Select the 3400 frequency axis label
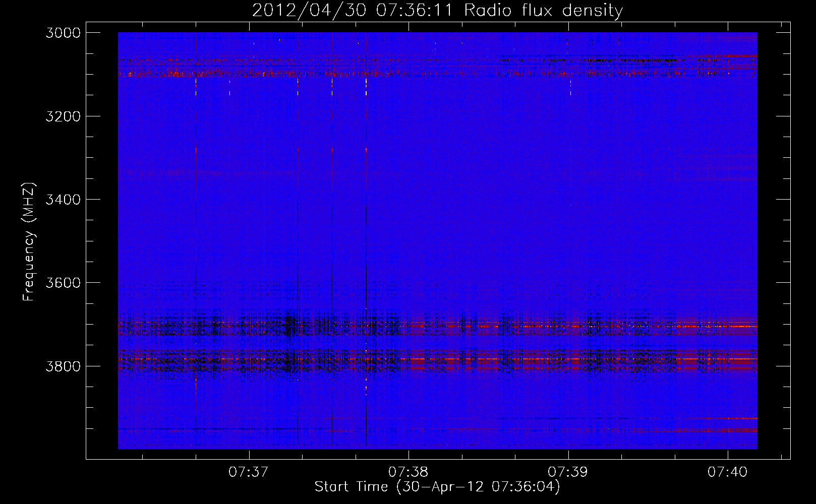Screen dimensions: 816x504 tap(63, 200)
